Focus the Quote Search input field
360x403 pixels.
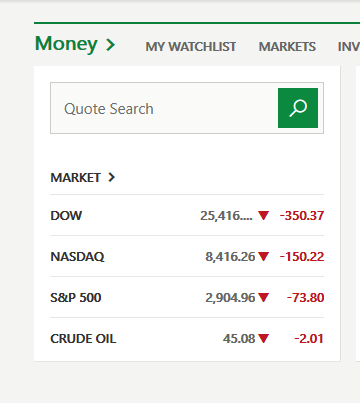tap(164, 108)
